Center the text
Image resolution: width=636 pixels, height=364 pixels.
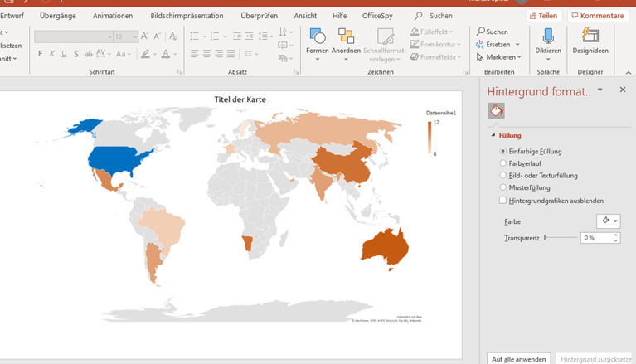206,54
